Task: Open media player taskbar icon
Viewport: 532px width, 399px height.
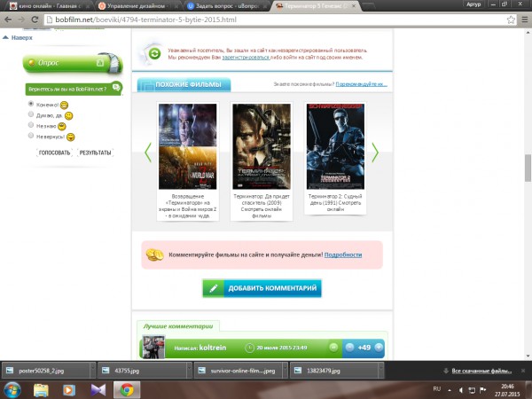Action: point(69,390)
